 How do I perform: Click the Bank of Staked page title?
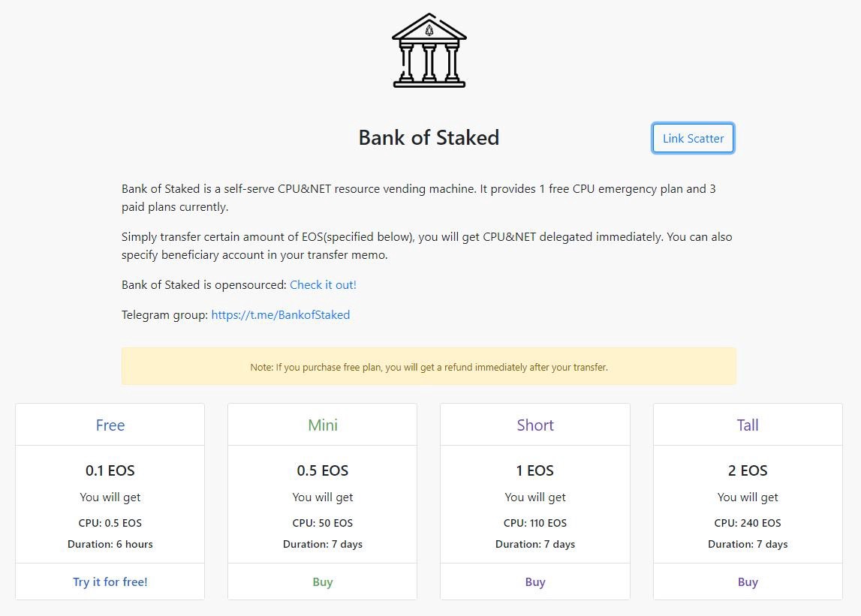[x=429, y=137]
